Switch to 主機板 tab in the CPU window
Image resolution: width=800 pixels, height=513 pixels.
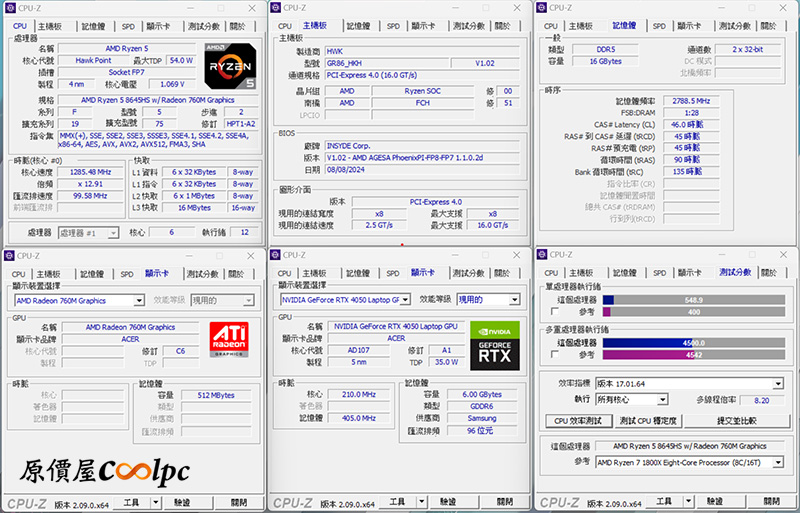(x=50, y=26)
